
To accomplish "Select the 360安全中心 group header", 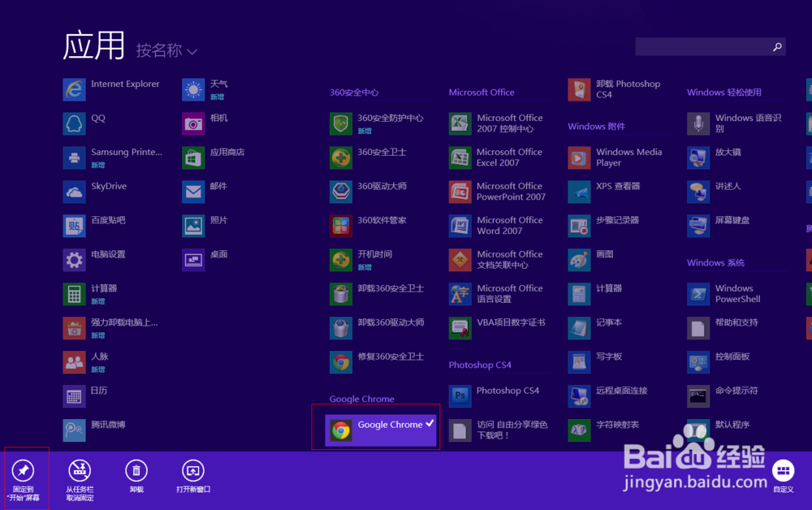I will (354, 93).
